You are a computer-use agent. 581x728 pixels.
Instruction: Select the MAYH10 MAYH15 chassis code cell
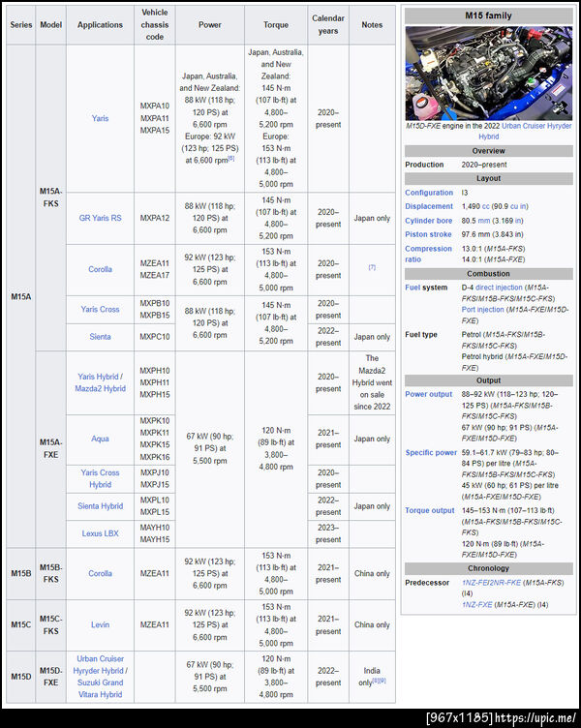[155, 533]
